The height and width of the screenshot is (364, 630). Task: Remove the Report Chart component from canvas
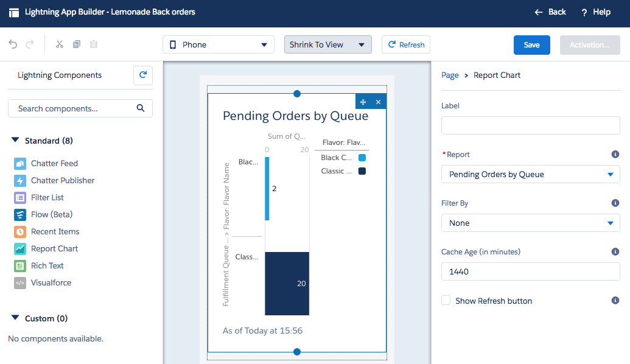[378, 102]
